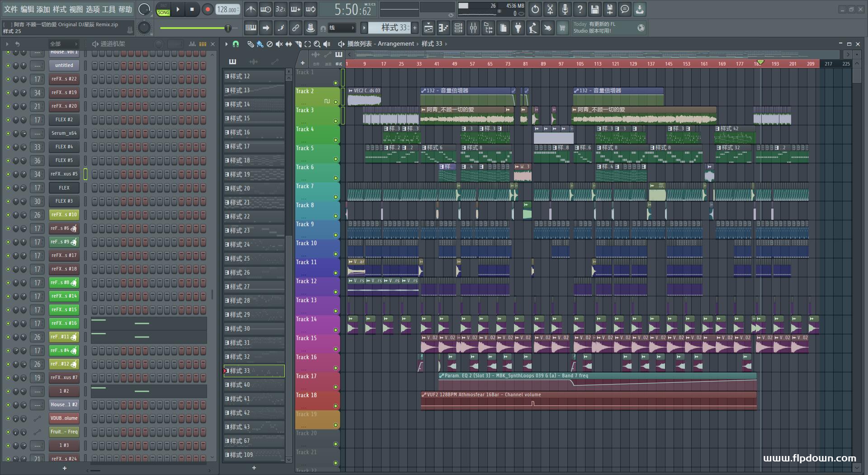The width and height of the screenshot is (868, 475).
Task: Select the playlist slice tool
Action: pos(298,44)
